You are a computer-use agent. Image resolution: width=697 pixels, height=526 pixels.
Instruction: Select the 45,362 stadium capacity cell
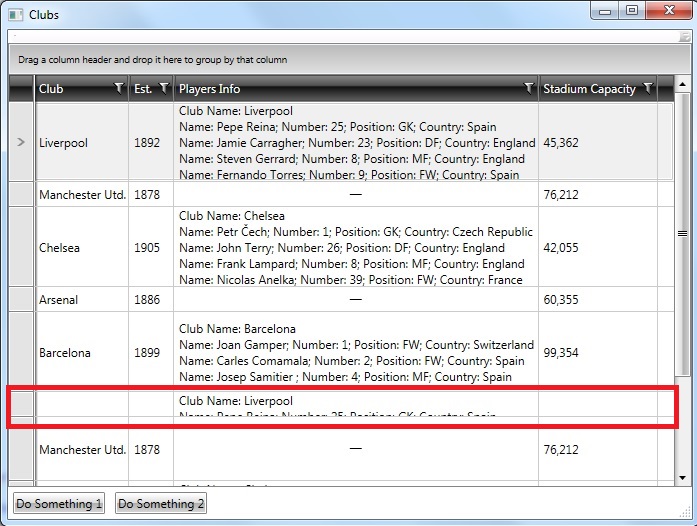point(598,142)
